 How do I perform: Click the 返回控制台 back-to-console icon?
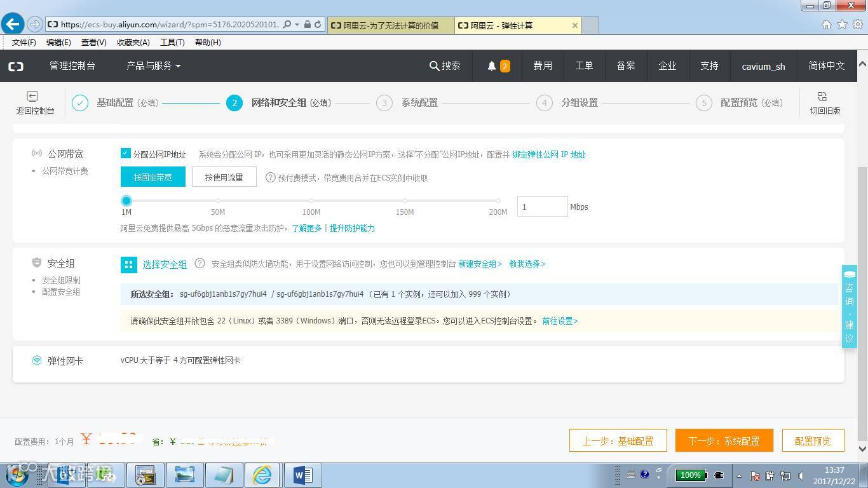pyautogui.click(x=32, y=97)
